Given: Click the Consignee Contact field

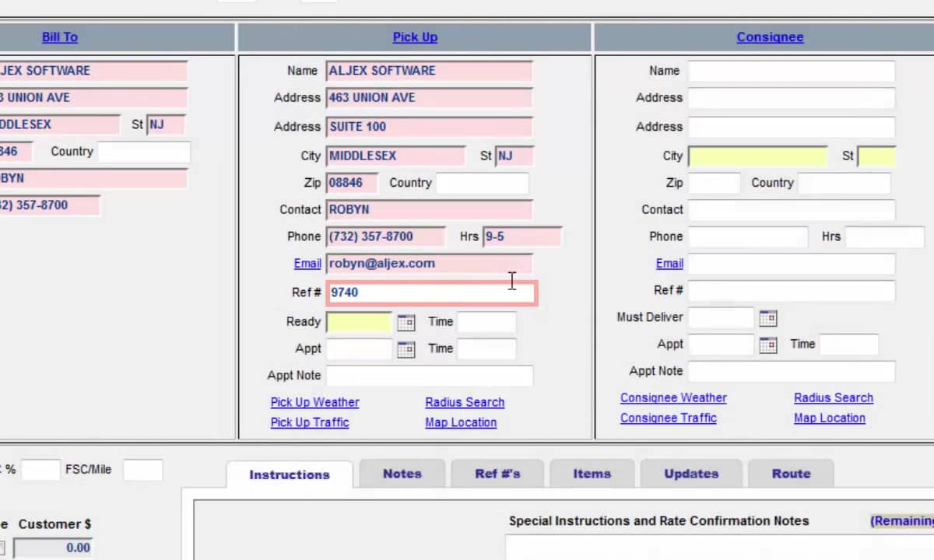Looking at the screenshot, I should 791,210.
